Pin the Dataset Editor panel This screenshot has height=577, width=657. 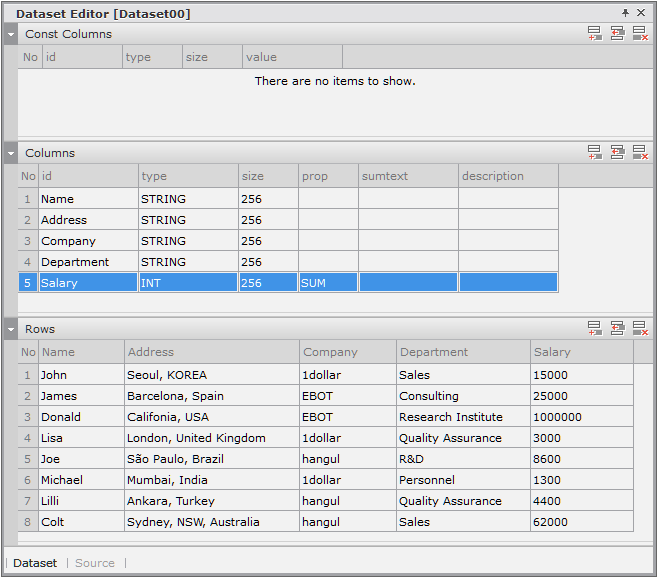pos(626,14)
